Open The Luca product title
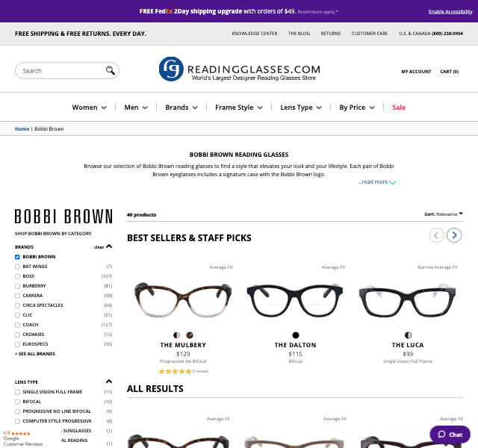478x448 pixels. (408, 345)
